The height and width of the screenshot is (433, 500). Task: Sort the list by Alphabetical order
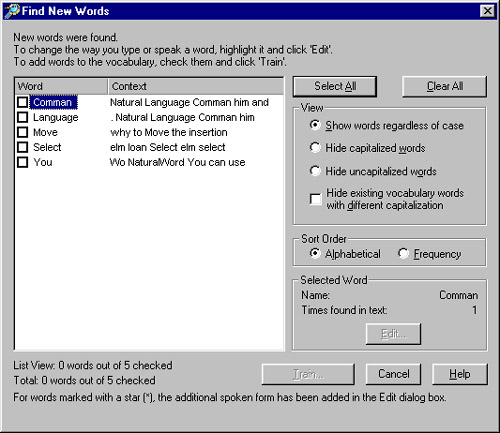click(x=315, y=254)
